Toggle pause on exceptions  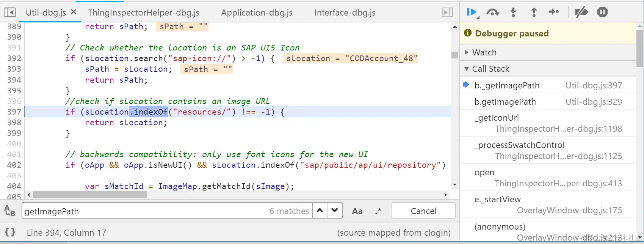pyautogui.click(x=602, y=12)
